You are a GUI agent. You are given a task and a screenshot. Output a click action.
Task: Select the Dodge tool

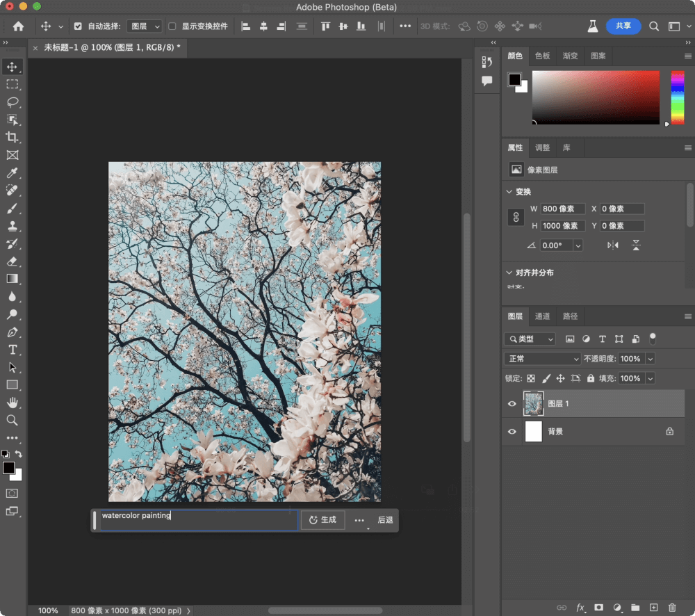coord(12,314)
